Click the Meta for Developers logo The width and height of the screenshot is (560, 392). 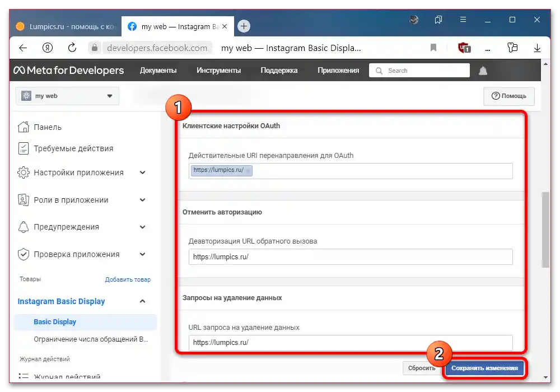click(68, 71)
